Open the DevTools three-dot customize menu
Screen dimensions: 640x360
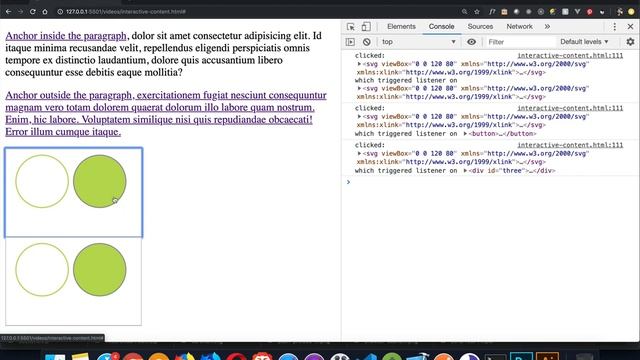[615, 27]
